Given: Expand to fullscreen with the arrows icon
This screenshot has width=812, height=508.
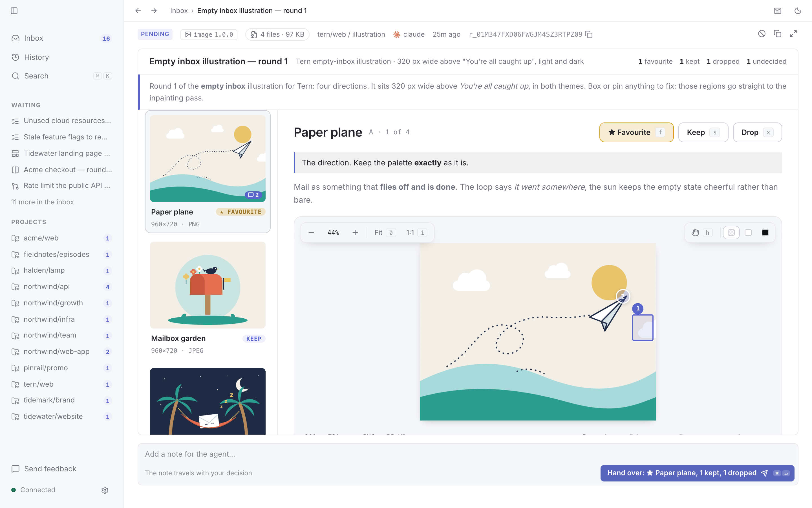Looking at the screenshot, I should [x=793, y=34].
